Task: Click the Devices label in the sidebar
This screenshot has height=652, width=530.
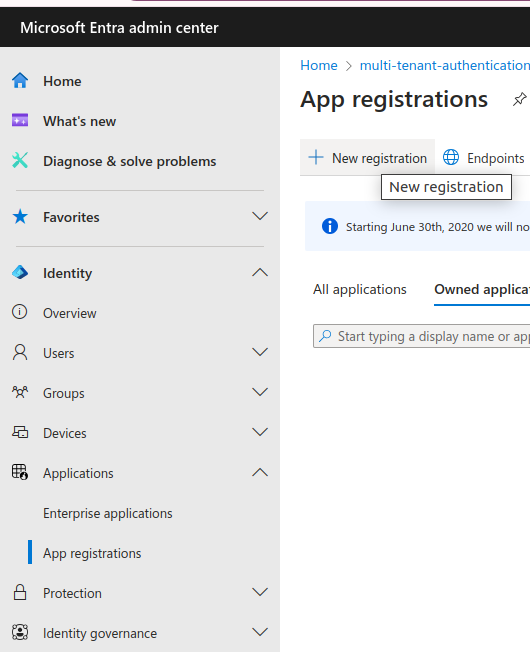Action: (x=65, y=433)
